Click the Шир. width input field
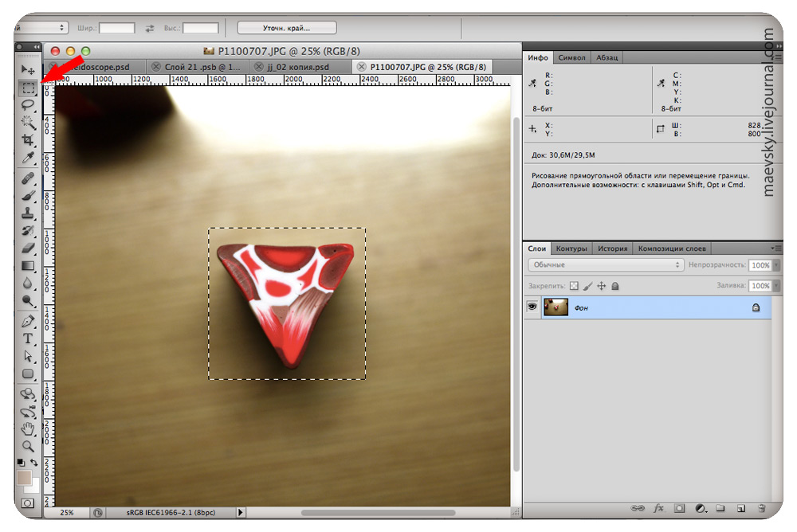797x532 pixels. (x=117, y=28)
